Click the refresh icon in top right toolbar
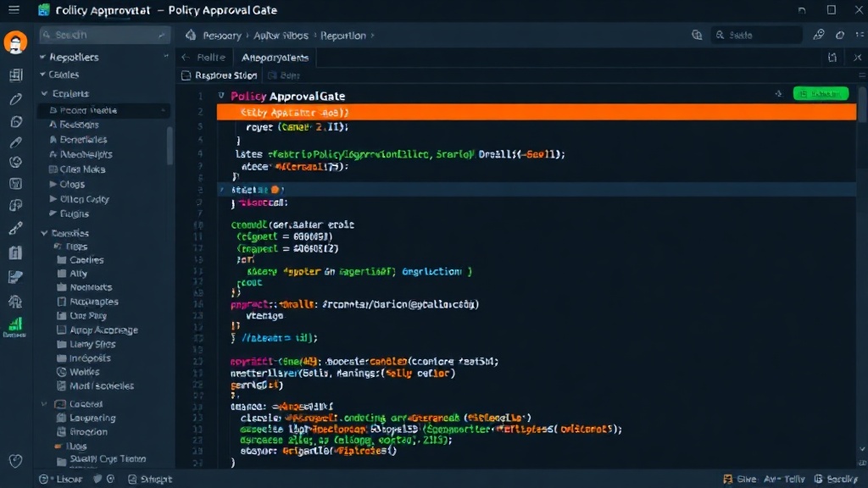Screen dimensions: 868x488 pyautogui.click(x=840, y=35)
